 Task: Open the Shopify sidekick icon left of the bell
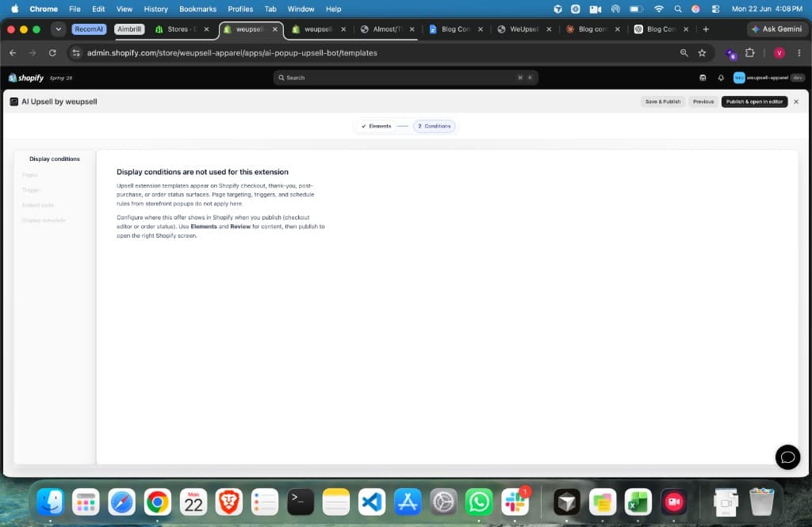[x=703, y=78]
